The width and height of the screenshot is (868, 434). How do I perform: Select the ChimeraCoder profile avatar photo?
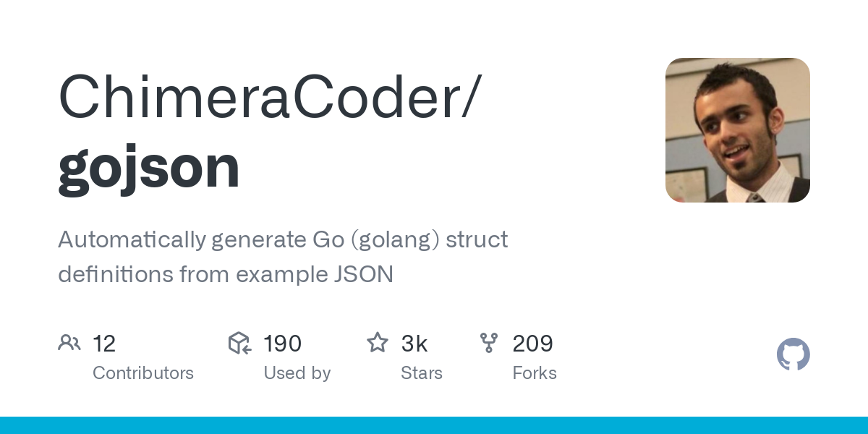click(738, 130)
